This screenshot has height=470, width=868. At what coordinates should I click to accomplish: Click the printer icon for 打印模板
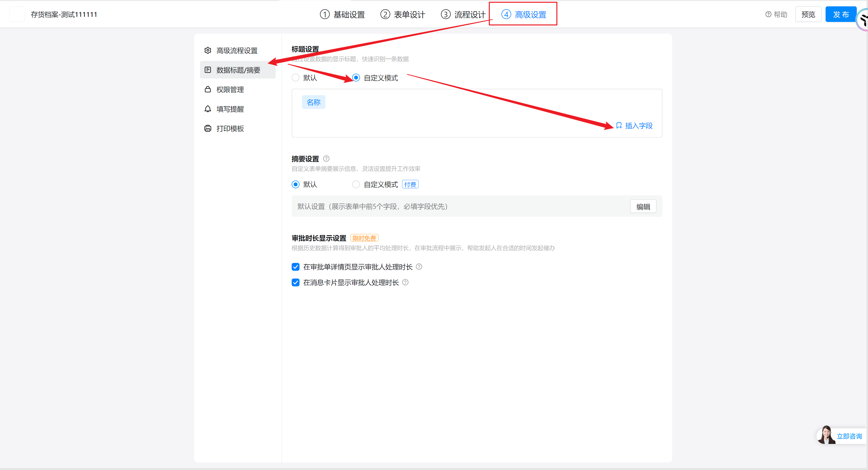click(208, 128)
